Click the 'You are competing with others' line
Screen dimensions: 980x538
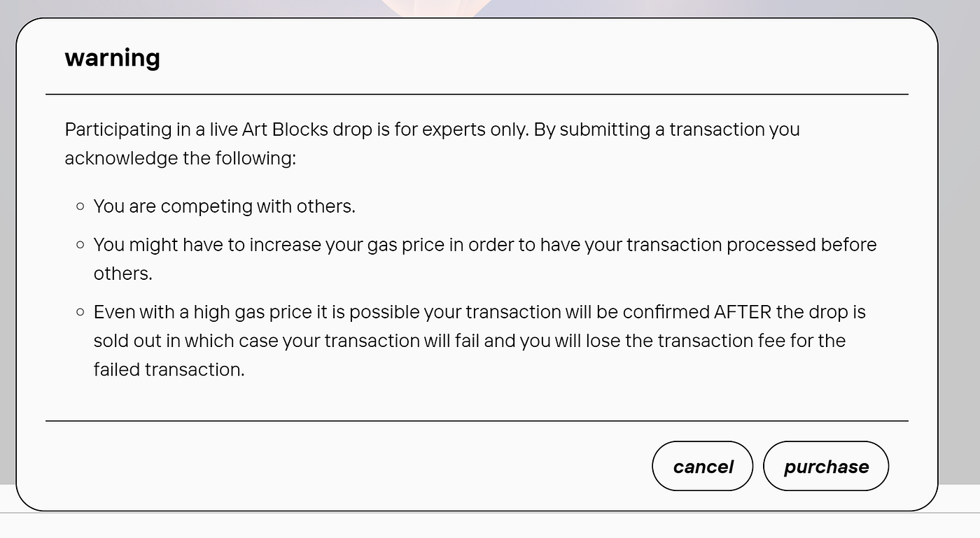[225, 206]
